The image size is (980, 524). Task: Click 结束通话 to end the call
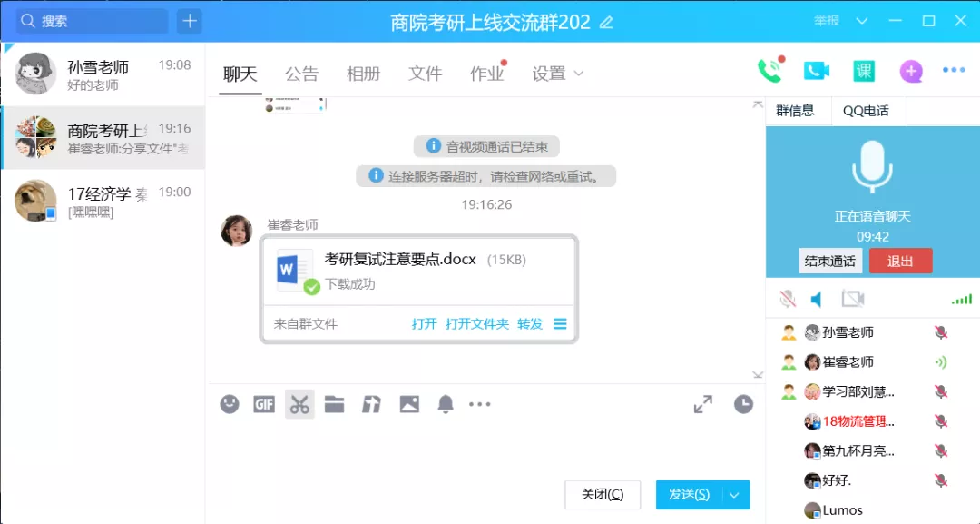pos(828,261)
